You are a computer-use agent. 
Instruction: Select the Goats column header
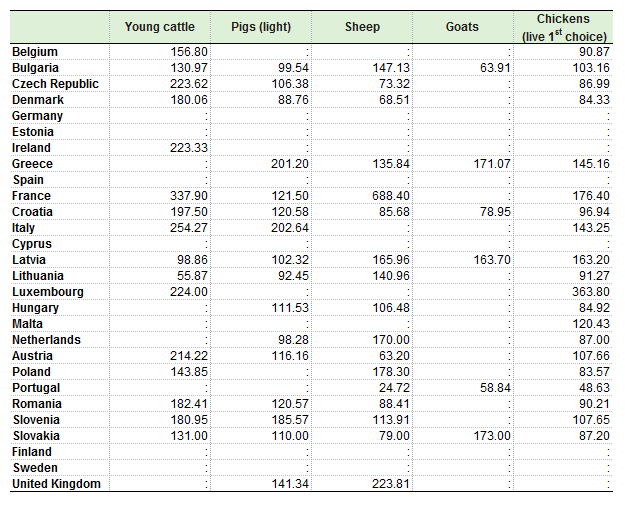coord(462,27)
